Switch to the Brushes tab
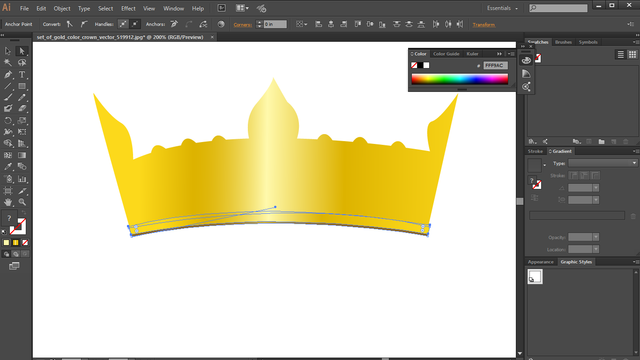 [563, 42]
